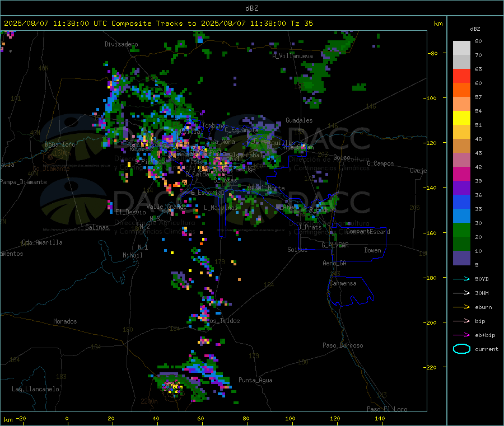Select the 80 dBZ light gray swatch

[461, 48]
